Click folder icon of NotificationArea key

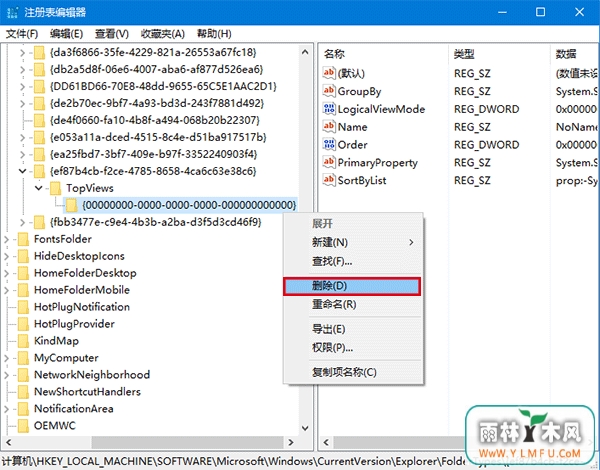(23, 409)
